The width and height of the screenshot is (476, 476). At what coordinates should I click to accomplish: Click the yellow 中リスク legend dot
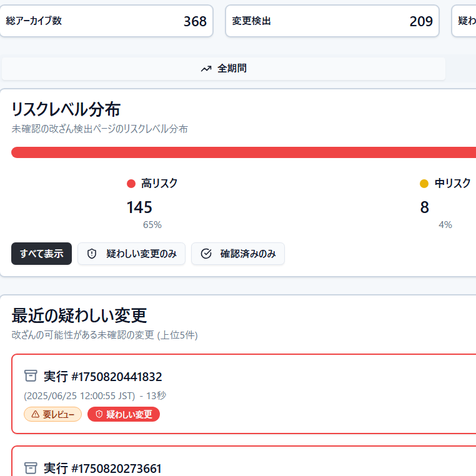(424, 184)
